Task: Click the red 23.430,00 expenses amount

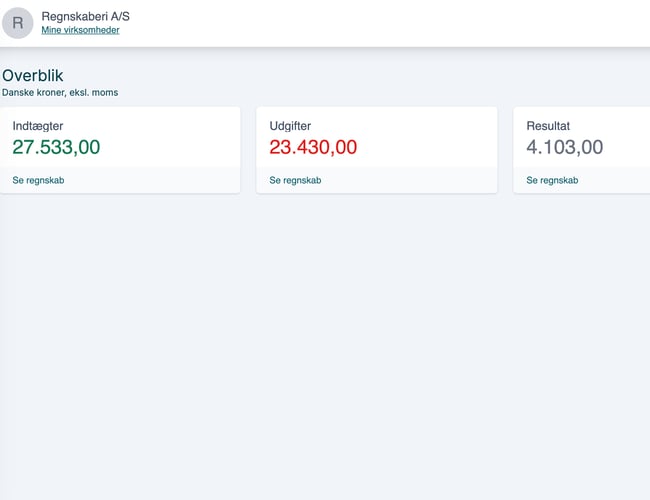Action: click(313, 148)
